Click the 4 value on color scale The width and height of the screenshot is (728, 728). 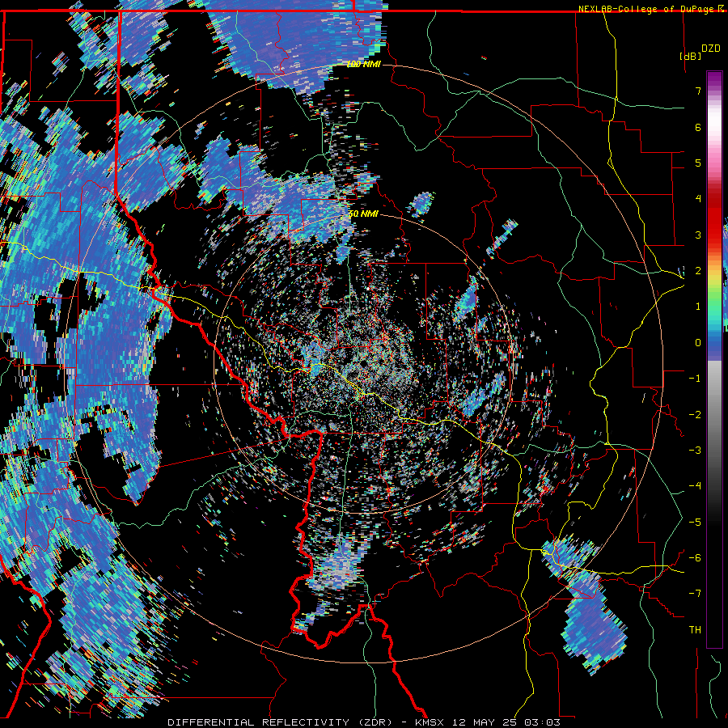698,199
